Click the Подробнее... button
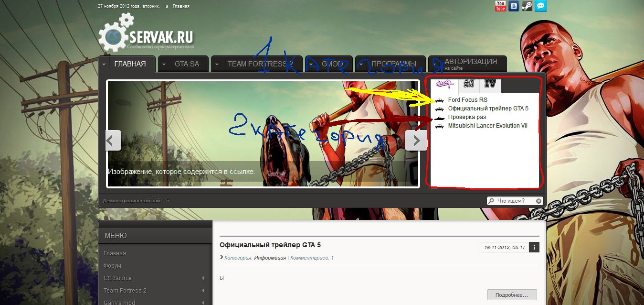Viewport: 644px width, 305px height. pos(512,295)
